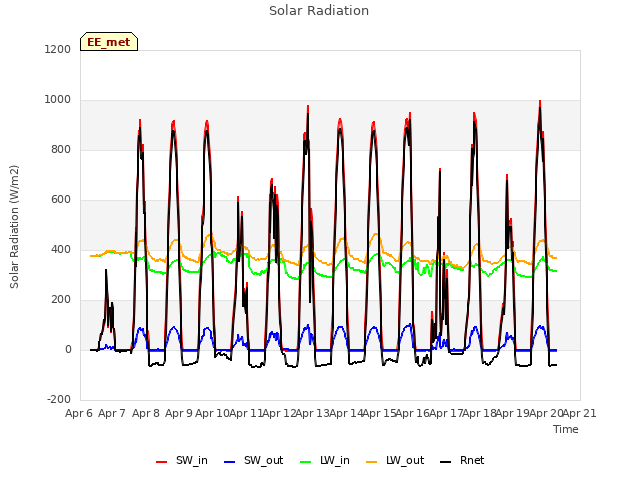
Task: Click the x-axis date label Apr 21
Action: click(x=580, y=413)
